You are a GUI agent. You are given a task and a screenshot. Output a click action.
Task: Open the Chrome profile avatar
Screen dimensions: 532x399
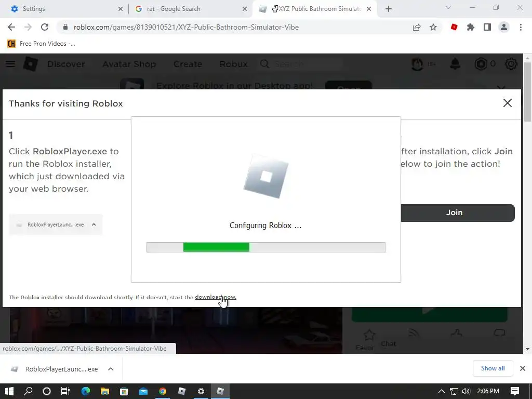[504, 27]
